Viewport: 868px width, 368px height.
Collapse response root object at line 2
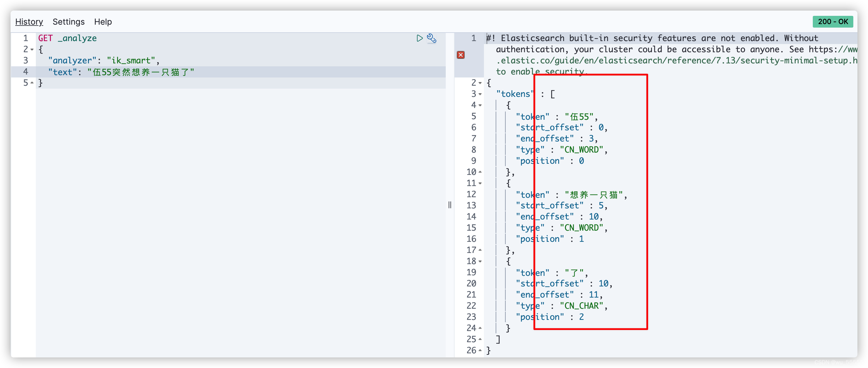tap(480, 83)
